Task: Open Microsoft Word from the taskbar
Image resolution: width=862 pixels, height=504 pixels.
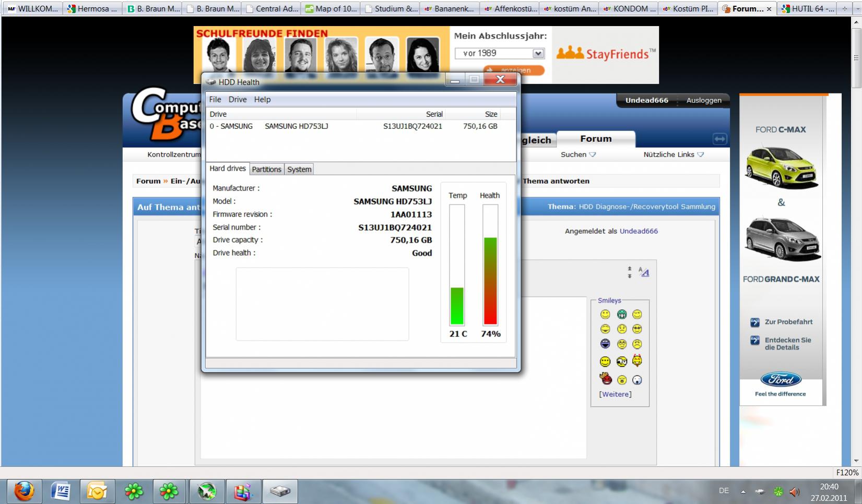Action: click(x=61, y=491)
